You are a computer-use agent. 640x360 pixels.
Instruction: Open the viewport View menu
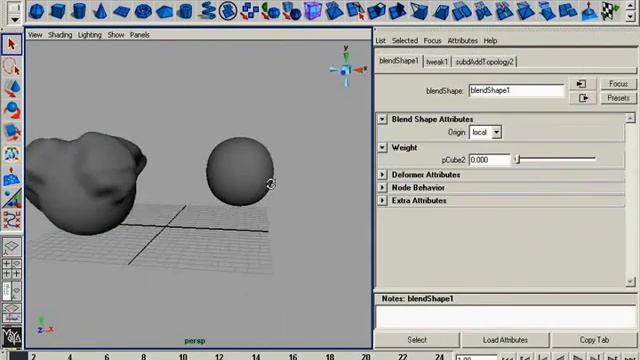pos(35,35)
